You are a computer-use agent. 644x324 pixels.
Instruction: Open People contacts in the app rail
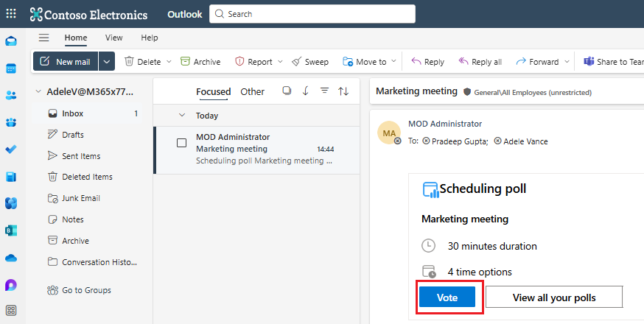pyautogui.click(x=11, y=95)
